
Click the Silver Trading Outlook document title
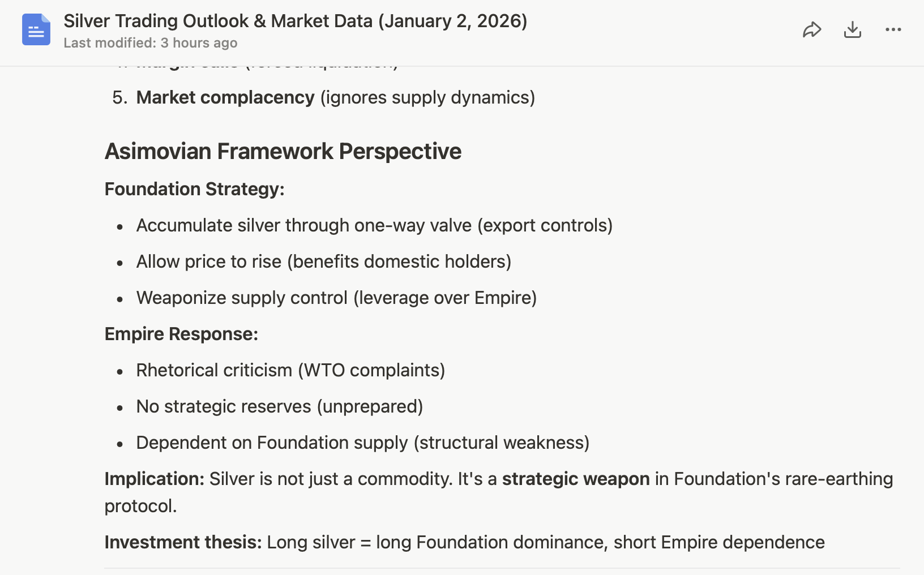pyautogui.click(x=295, y=21)
